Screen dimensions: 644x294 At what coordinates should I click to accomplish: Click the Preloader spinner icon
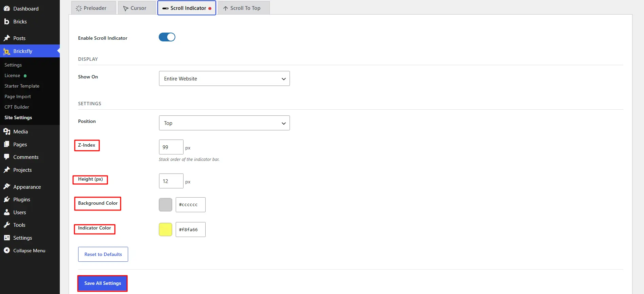point(79,8)
